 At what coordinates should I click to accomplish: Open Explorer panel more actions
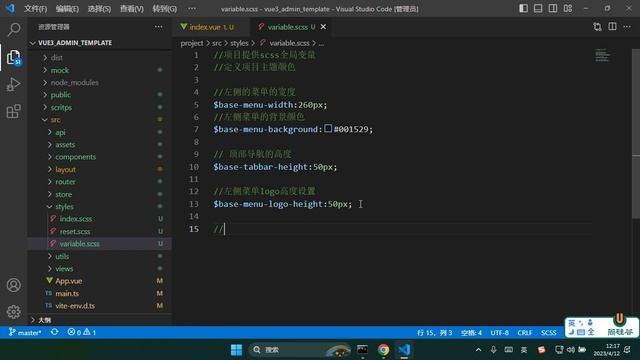point(158,27)
